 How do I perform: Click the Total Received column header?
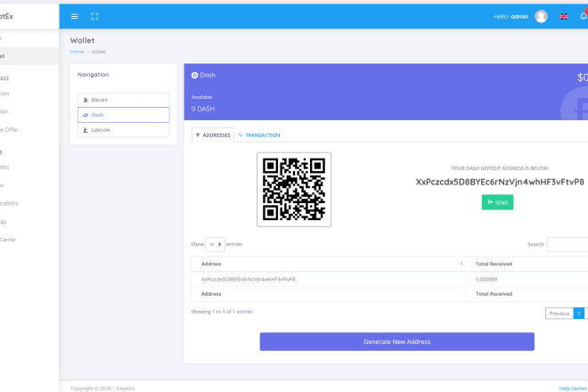tap(527, 264)
